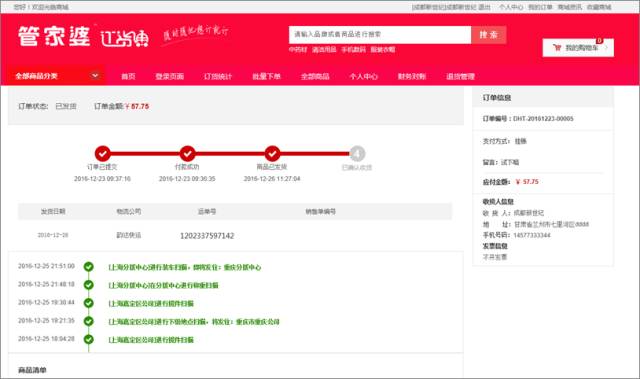Click the product search input field

pos(380,35)
